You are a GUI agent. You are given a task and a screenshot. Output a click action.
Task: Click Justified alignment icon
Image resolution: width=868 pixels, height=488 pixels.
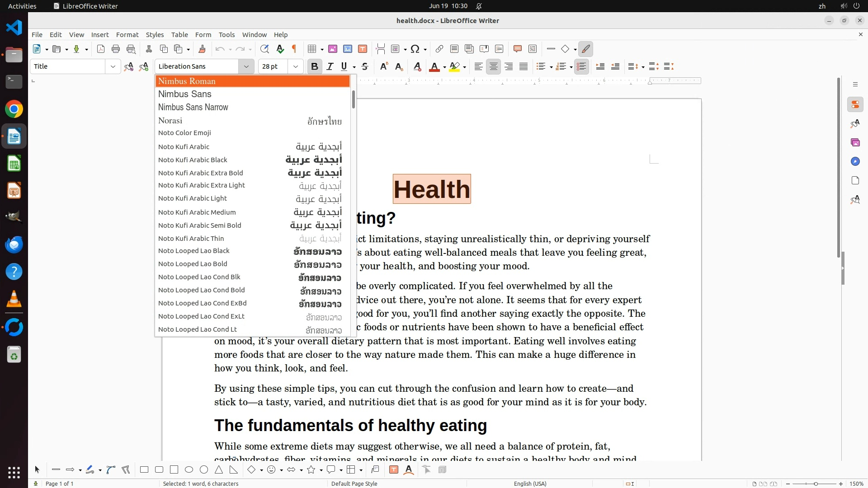(x=524, y=67)
